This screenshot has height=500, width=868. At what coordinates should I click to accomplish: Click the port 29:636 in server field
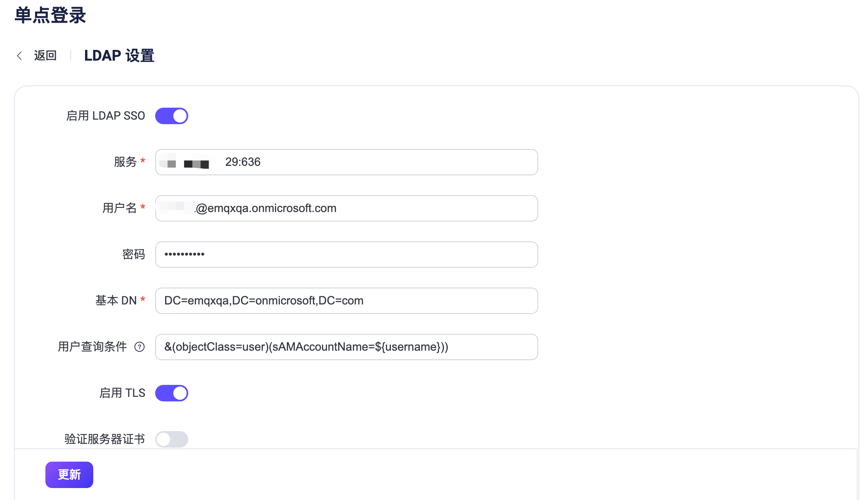(243, 162)
